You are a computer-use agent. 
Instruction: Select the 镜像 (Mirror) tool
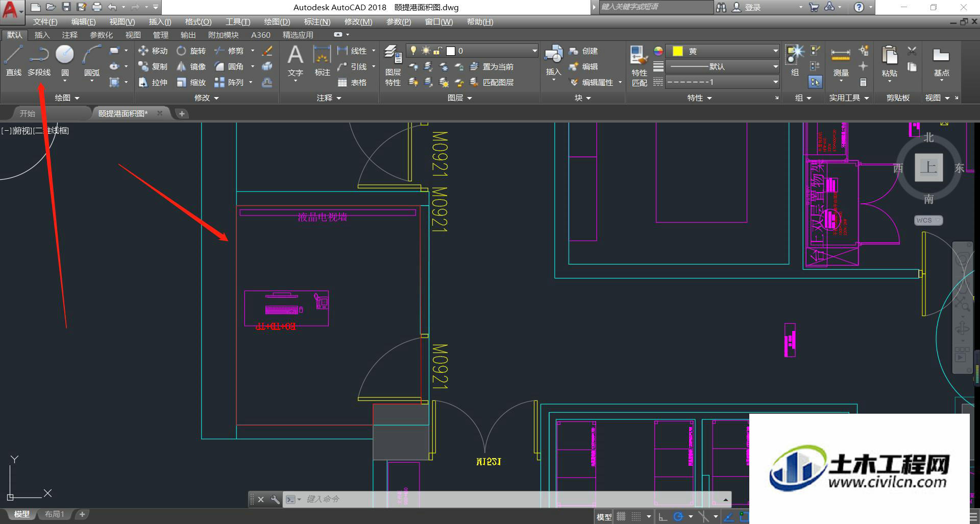point(191,66)
